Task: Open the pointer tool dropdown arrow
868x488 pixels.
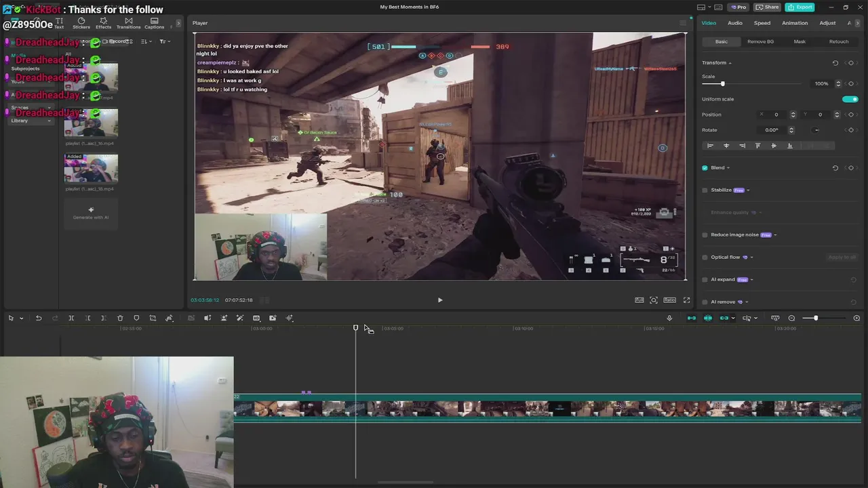Action: [21, 318]
